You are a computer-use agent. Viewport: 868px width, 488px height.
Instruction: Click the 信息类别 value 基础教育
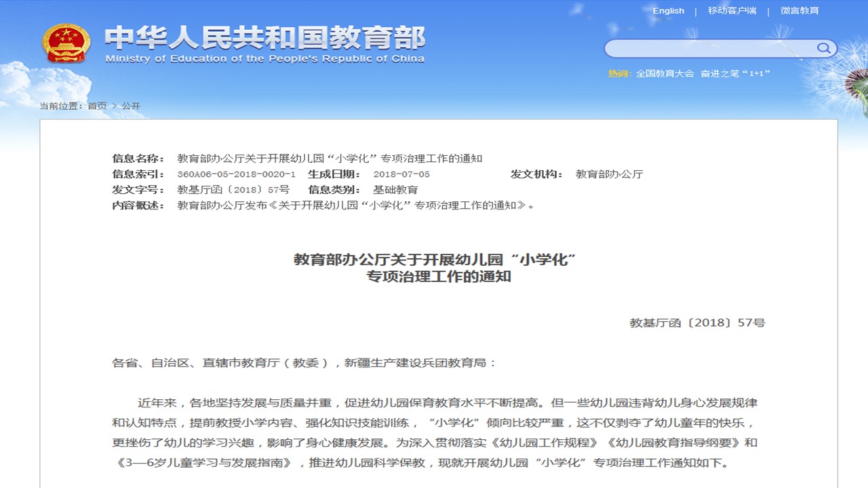coord(395,190)
